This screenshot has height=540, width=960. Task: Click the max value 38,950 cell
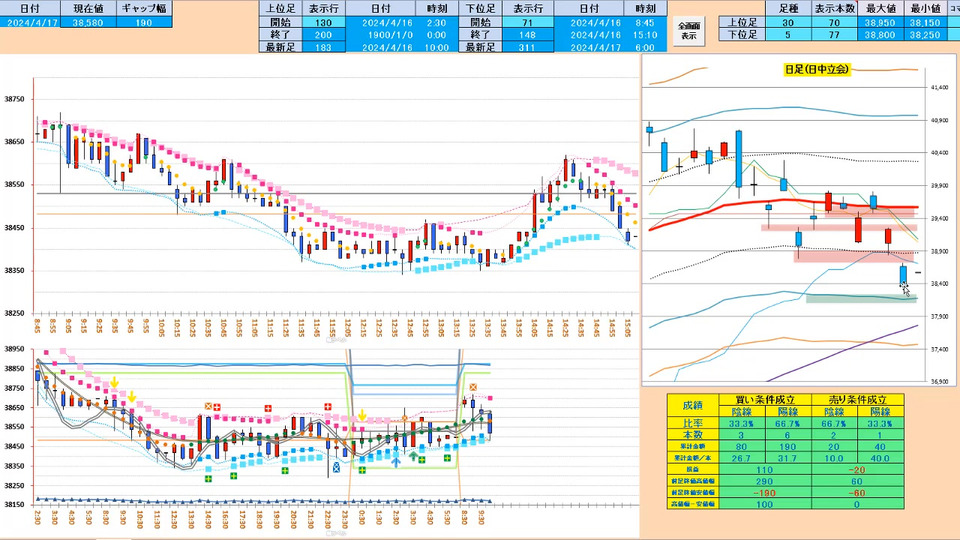(880, 23)
